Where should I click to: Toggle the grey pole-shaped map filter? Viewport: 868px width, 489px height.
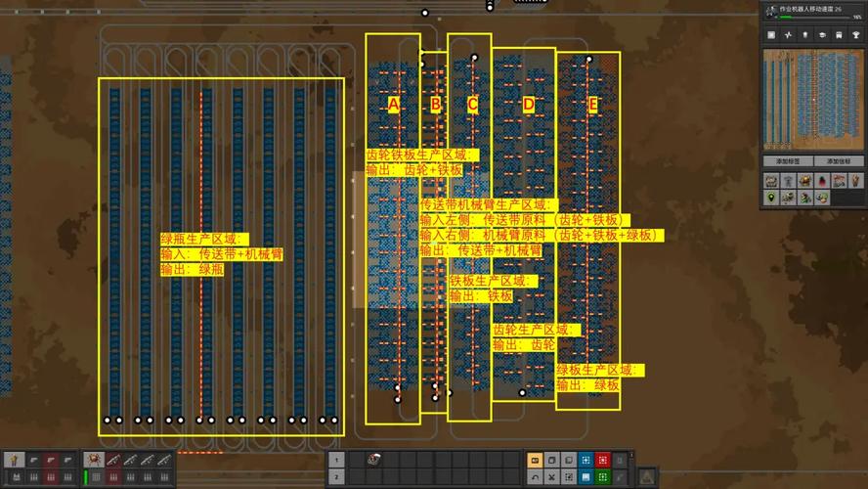point(788,181)
